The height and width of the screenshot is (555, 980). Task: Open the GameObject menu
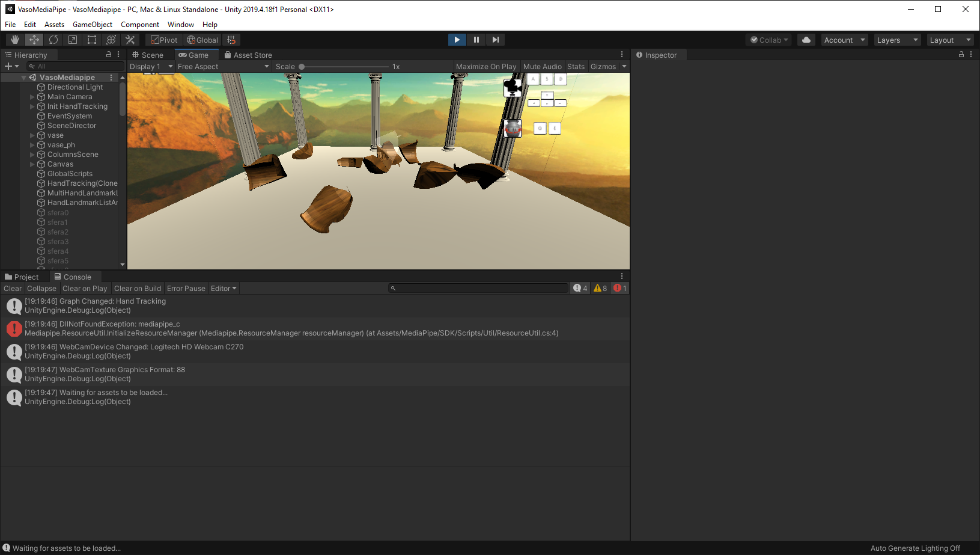[92, 25]
